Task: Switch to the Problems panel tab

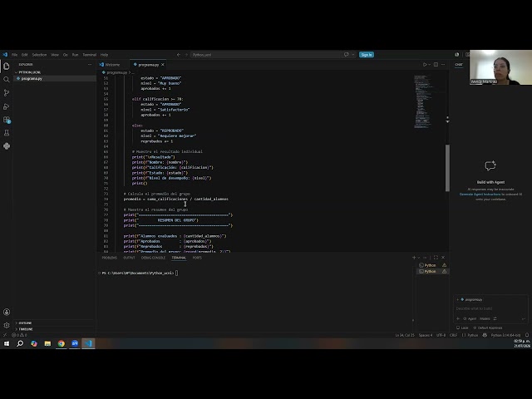Action: click(109, 258)
